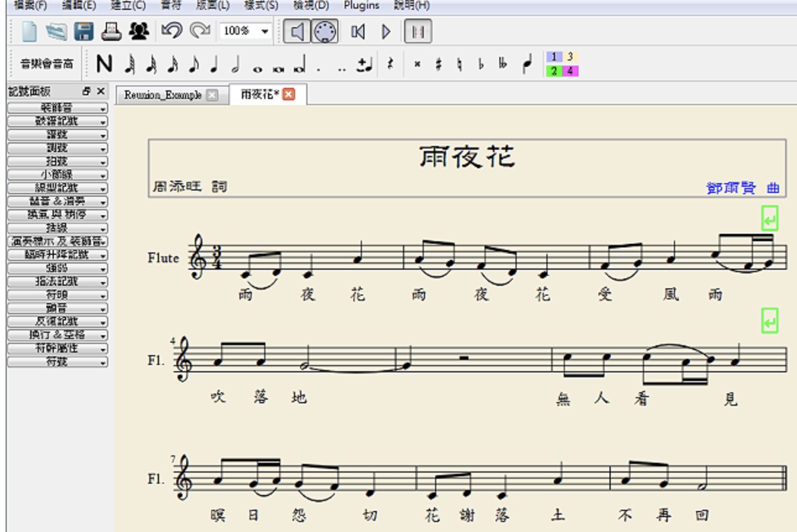Expand the 顫音 tremolo palette
Screen dimensions: 797x532
click(58, 308)
